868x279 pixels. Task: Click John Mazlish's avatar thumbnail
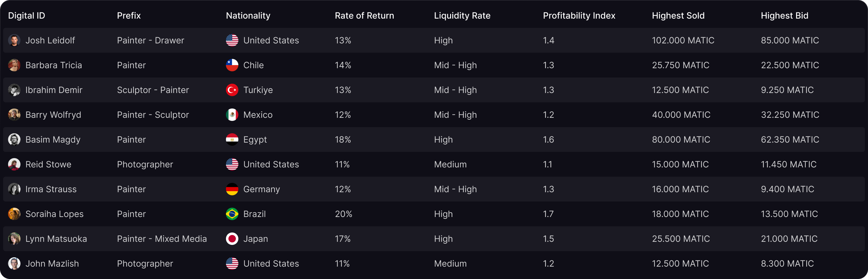pos(14,263)
